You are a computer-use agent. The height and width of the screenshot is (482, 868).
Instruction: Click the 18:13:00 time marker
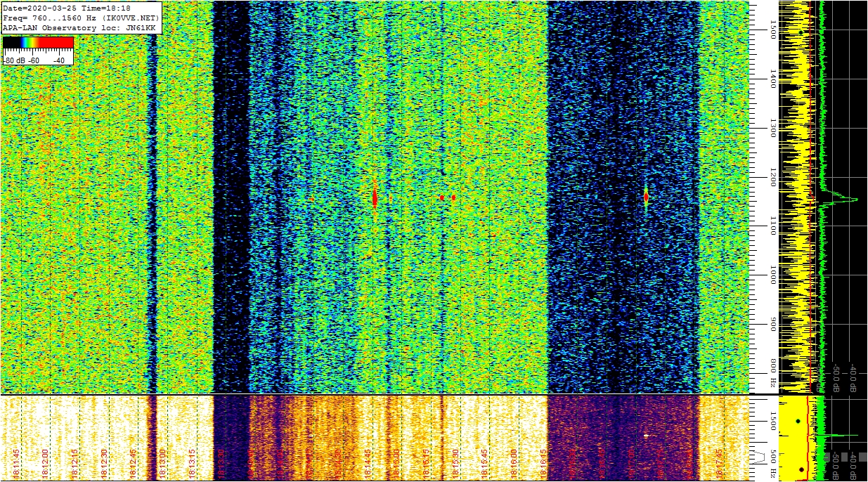(162, 464)
